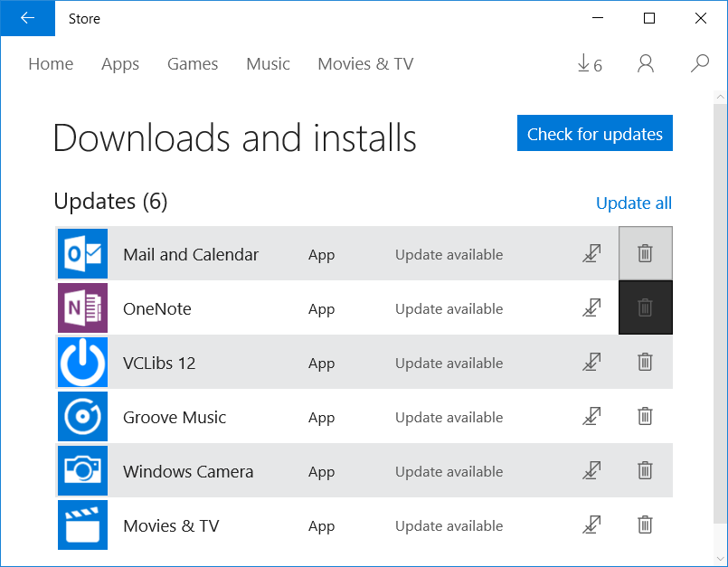Remove Mail and Calendar update with trash icon
Viewport: 728px width, 567px height.
click(645, 253)
